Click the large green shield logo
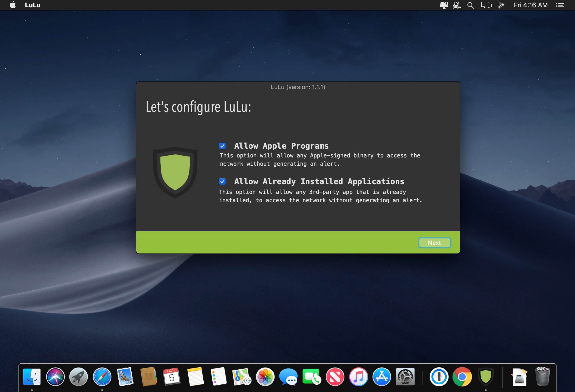This screenshot has height=392, width=575. [x=175, y=172]
